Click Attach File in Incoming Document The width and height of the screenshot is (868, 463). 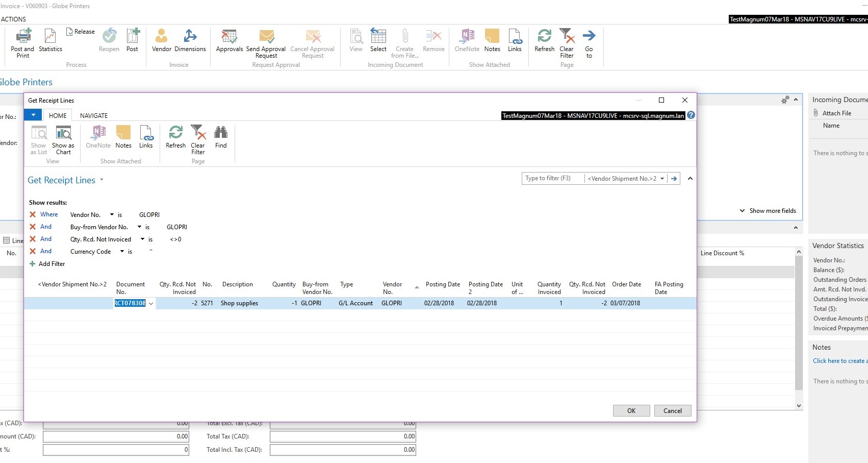click(x=832, y=113)
